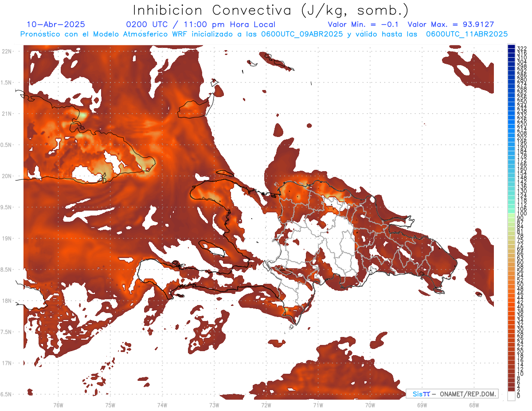This screenshot has width=532, height=411.
Task: Click the '8.5N' latitude label
Action: pos(7,270)
